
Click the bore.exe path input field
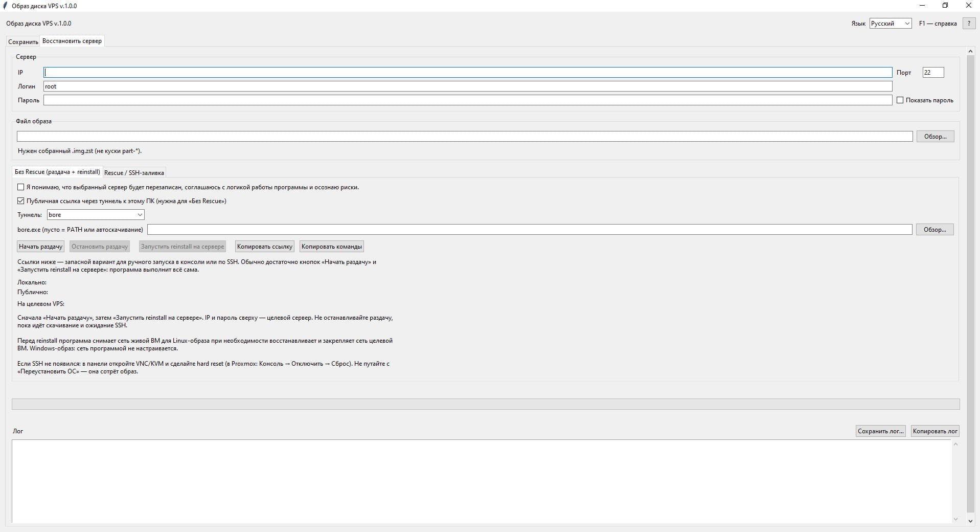point(530,230)
